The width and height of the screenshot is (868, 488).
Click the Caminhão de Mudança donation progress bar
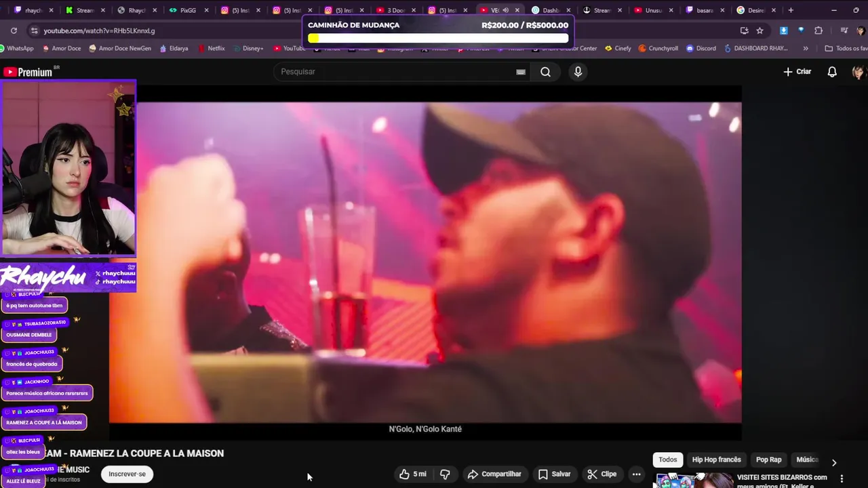438,38
